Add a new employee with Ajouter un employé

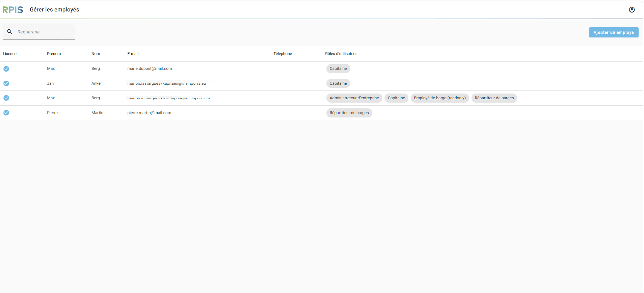point(614,32)
